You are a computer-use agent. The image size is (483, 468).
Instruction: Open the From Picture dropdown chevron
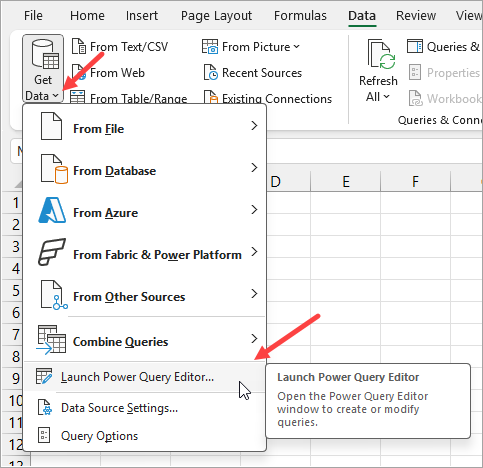click(297, 47)
